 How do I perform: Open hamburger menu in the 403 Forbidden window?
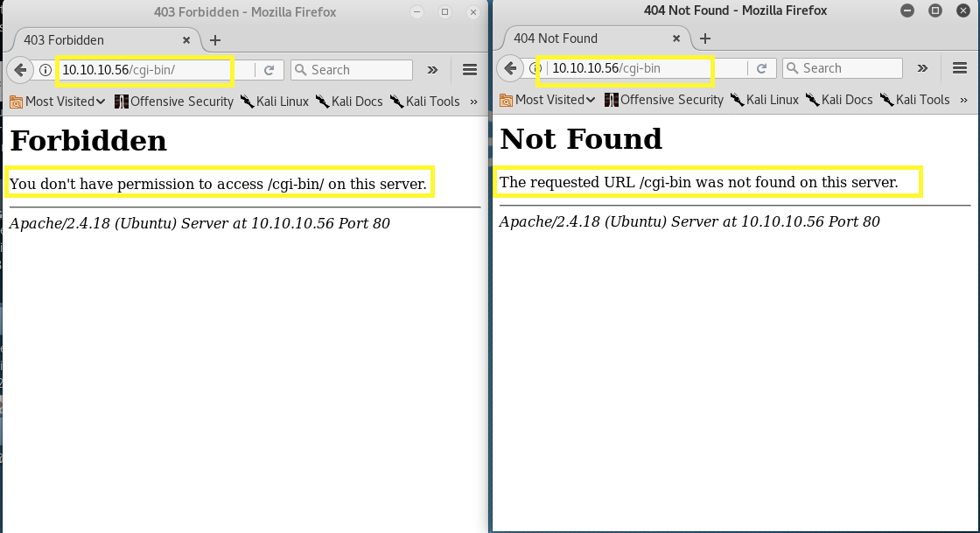point(469,70)
